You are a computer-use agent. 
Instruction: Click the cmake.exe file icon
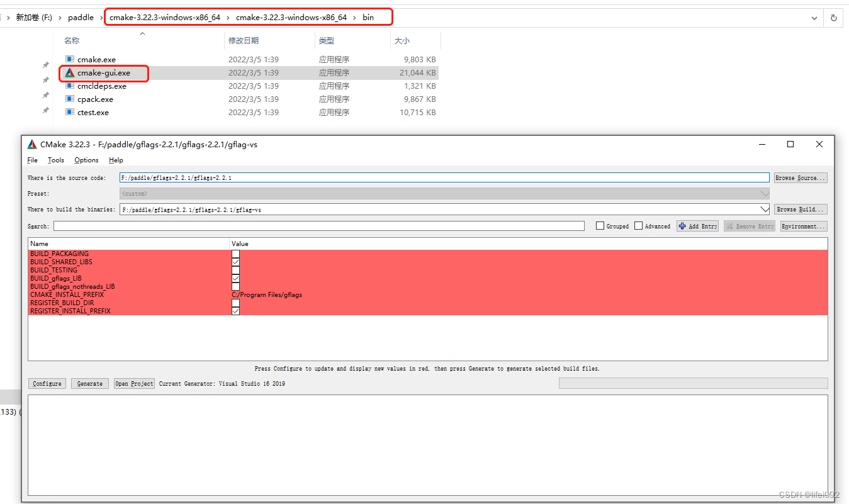pyautogui.click(x=70, y=59)
